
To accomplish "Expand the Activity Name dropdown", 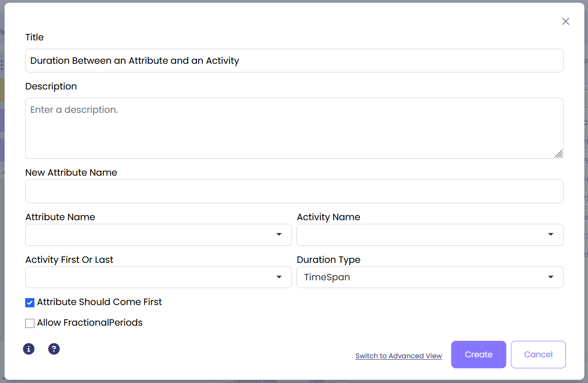I will point(430,235).
